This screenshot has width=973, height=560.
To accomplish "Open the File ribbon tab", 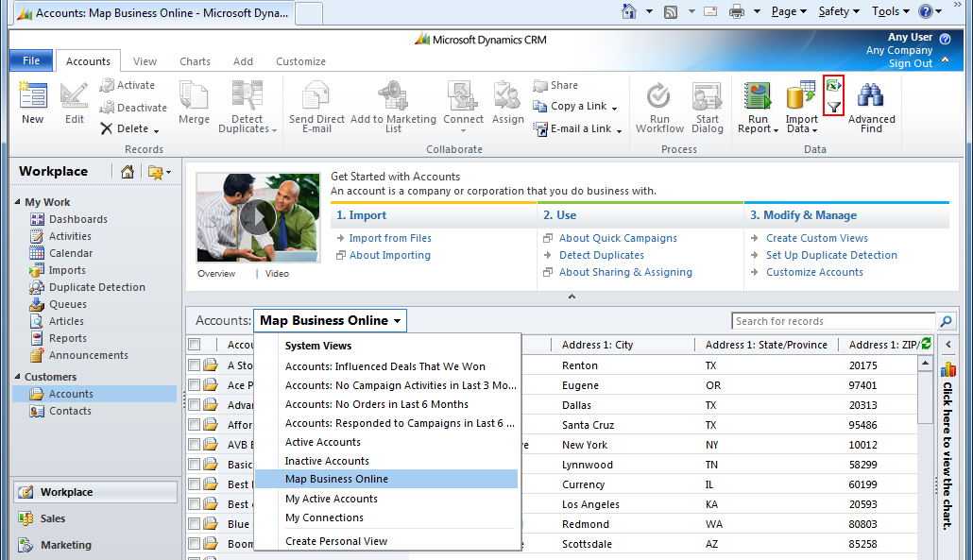I will (31, 60).
